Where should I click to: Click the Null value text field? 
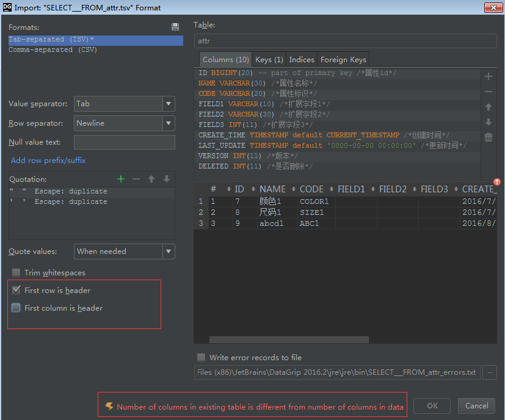pyautogui.click(x=125, y=143)
